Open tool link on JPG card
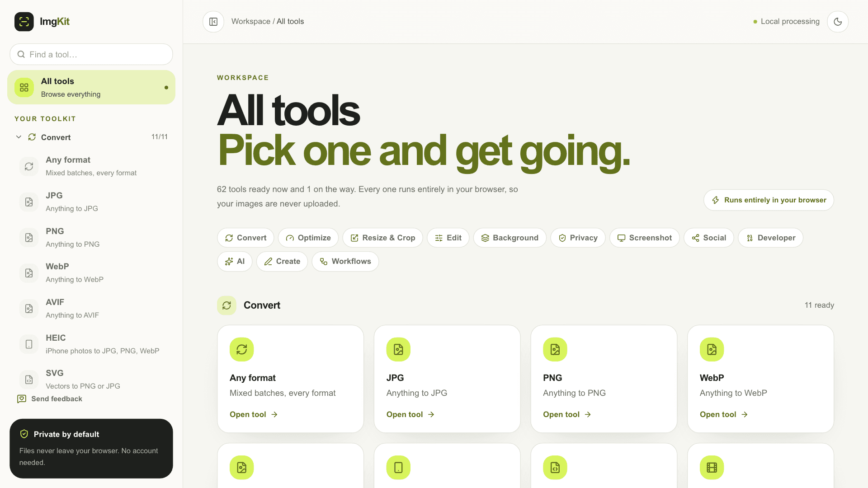Viewport: 868px width, 488px height. coord(410,414)
